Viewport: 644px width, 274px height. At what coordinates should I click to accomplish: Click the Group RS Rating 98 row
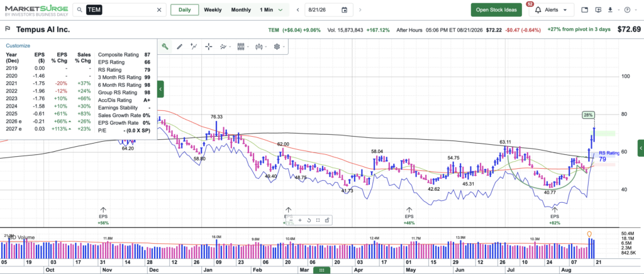point(124,93)
